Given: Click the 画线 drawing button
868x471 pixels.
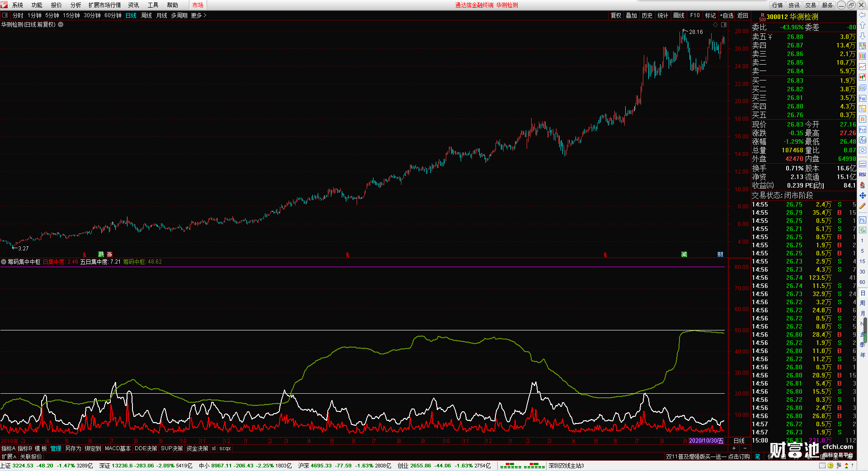Looking at the screenshot, I should point(679,15).
